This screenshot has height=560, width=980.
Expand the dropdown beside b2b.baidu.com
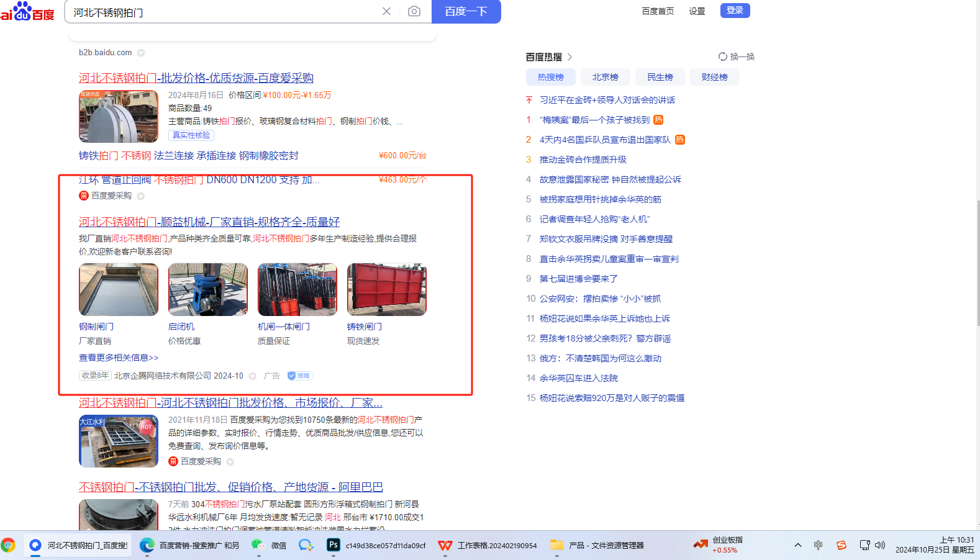(141, 53)
